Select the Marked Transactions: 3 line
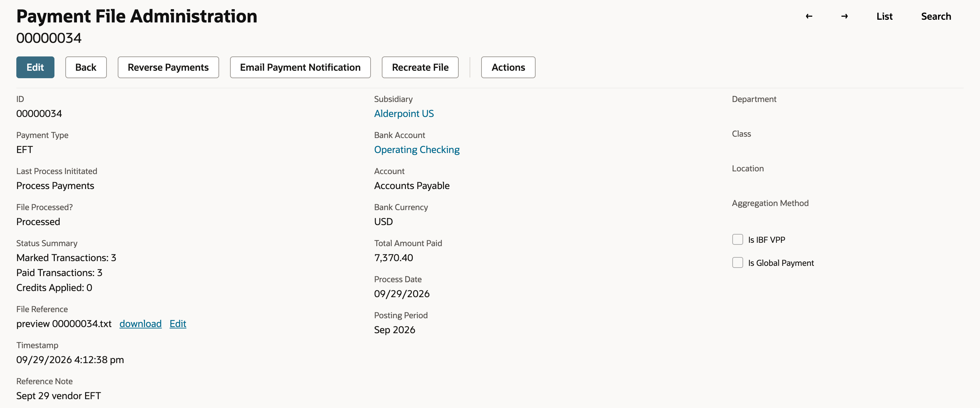 (66, 258)
